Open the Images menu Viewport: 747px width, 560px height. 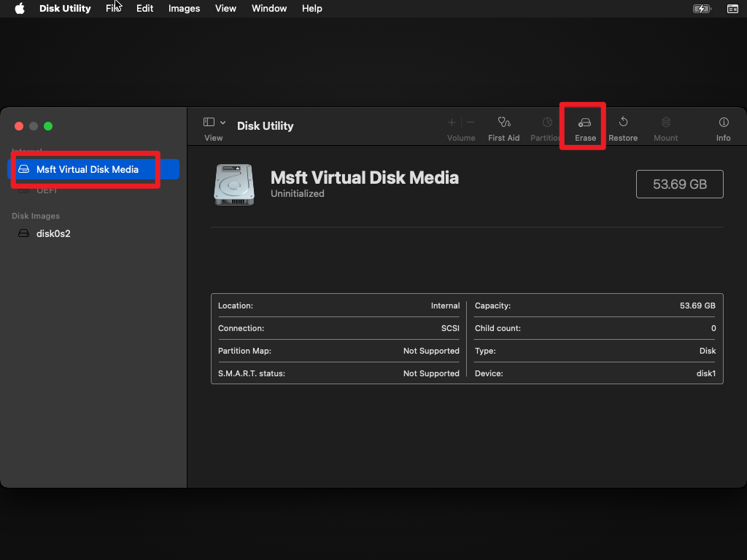point(184,9)
